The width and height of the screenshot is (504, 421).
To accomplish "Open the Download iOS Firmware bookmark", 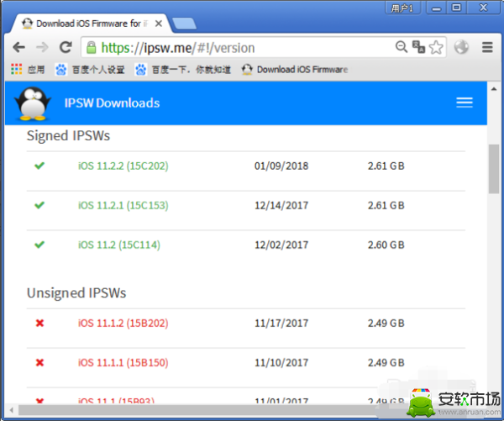I will [x=294, y=70].
